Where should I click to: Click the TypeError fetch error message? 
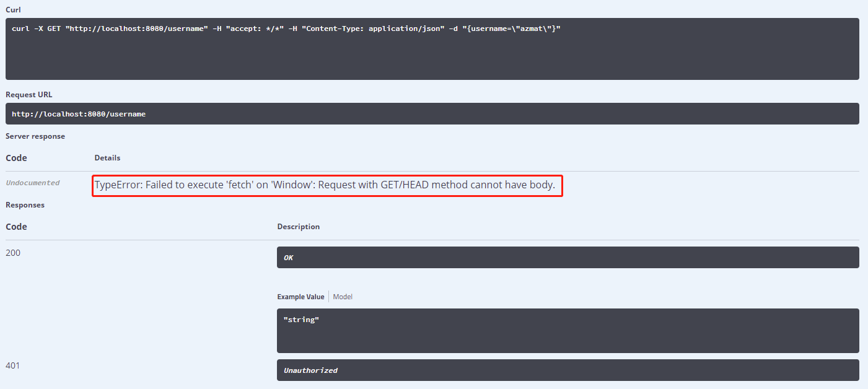click(x=325, y=185)
